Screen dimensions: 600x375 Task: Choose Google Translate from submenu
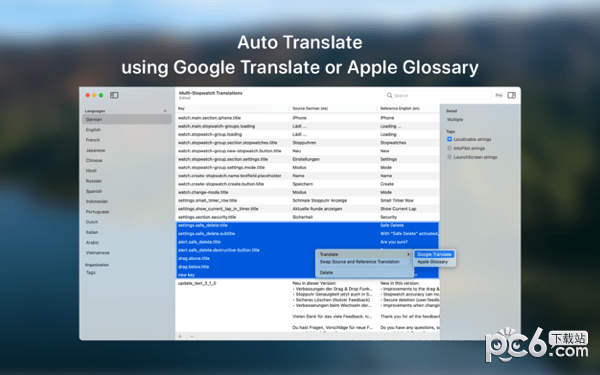[x=434, y=254]
